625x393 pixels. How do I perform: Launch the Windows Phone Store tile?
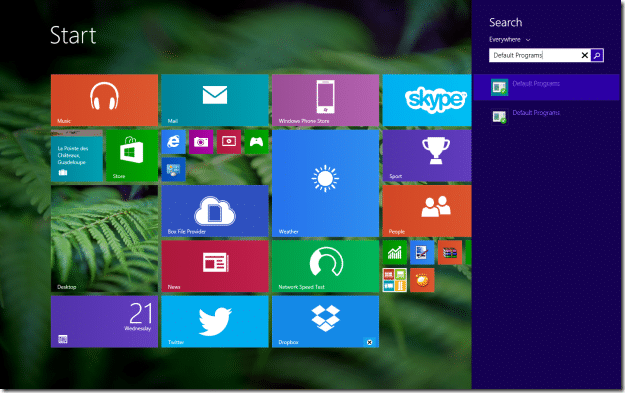[325, 100]
